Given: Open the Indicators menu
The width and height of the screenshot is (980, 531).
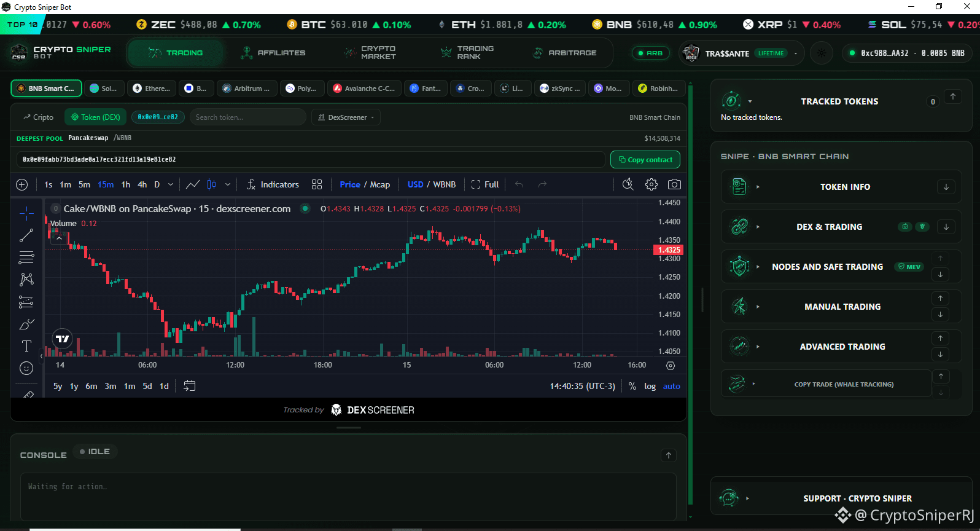Looking at the screenshot, I should 273,184.
